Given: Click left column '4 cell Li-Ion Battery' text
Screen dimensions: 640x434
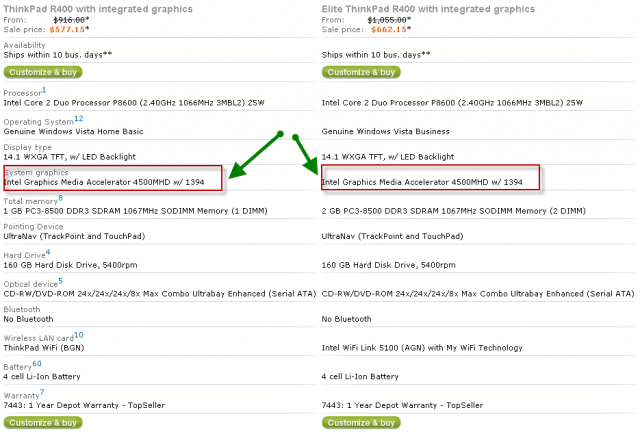Looking at the screenshot, I should [42, 376].
